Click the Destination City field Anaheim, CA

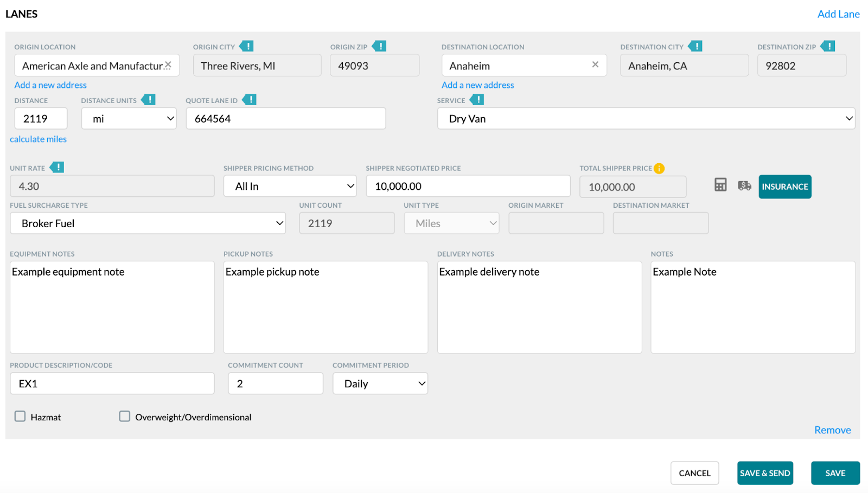pyautogui.click(x=685, y=65)
